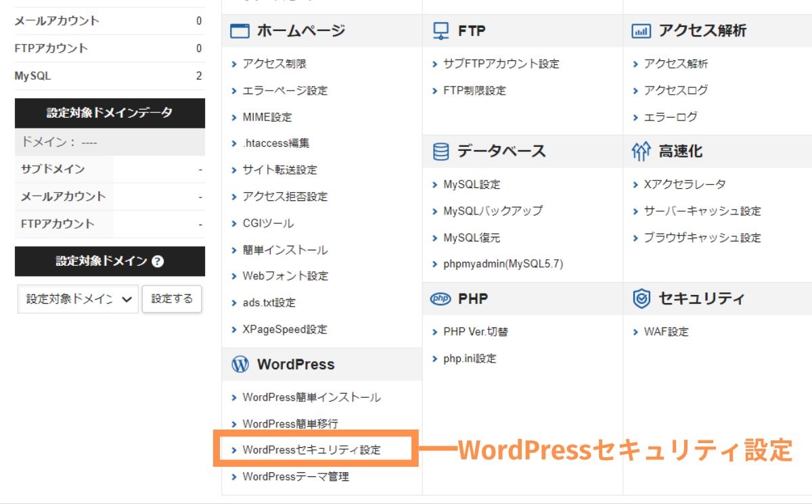Open the 設定対象ドメイン dropdown

click(78, 299)
